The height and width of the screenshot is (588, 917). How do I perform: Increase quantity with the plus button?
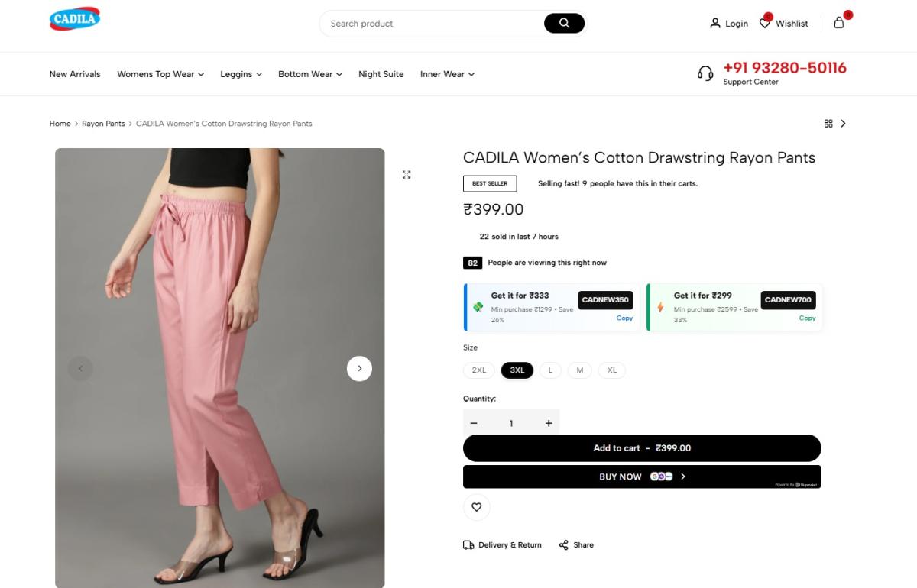pos(549,423)
